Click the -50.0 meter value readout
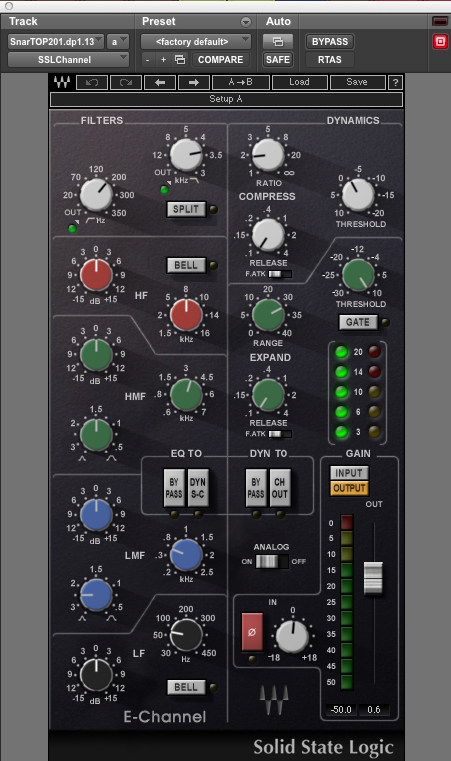 [341, 710]
